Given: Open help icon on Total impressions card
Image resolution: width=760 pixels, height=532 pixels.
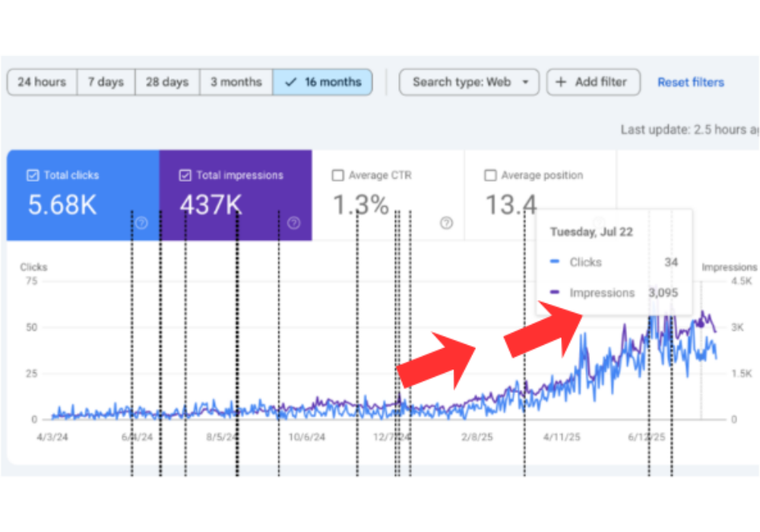Looking at the screenshot, I should point(294,223).
